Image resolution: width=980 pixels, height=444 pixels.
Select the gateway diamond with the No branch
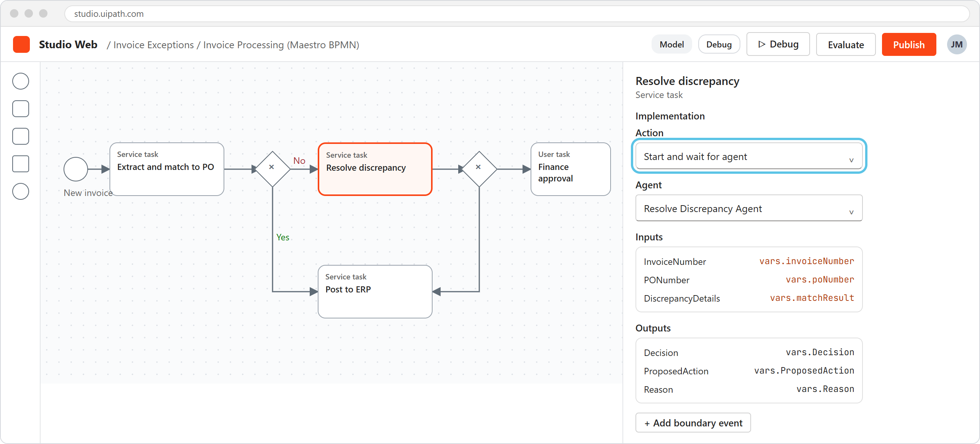[x=272, y=169]
